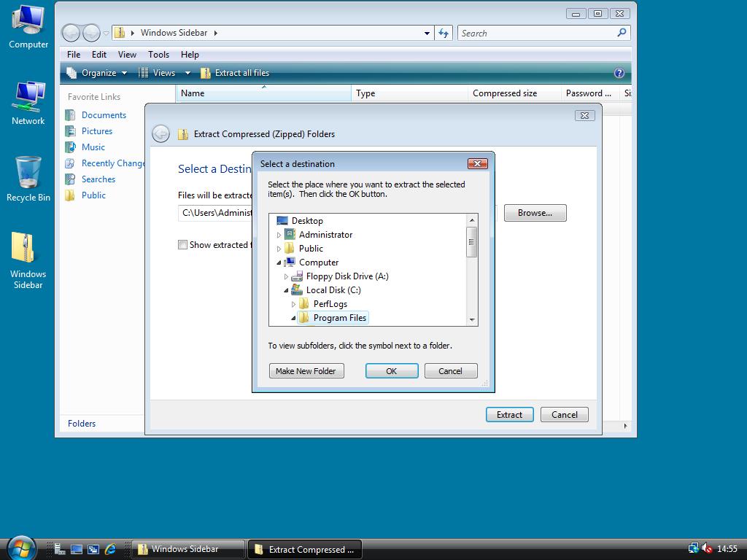Viewport: 747px width, 560px height.
Task: Click the folder tree scrollbar down arrow
Action: click(472, 320)
